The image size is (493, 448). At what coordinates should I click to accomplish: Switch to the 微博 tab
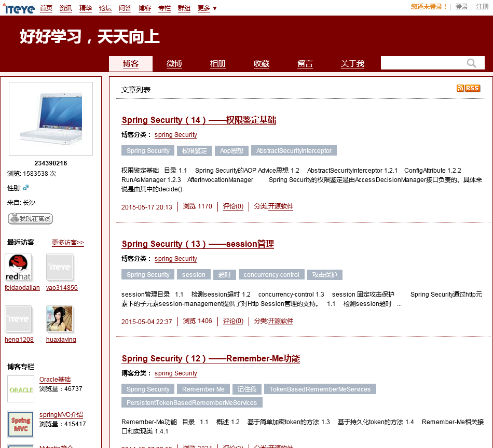174,64
